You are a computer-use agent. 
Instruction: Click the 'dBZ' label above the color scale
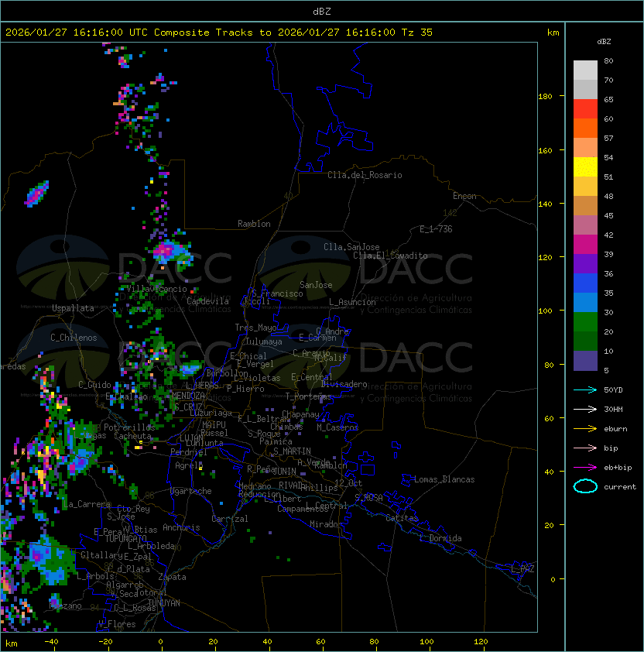click(604, 42)
